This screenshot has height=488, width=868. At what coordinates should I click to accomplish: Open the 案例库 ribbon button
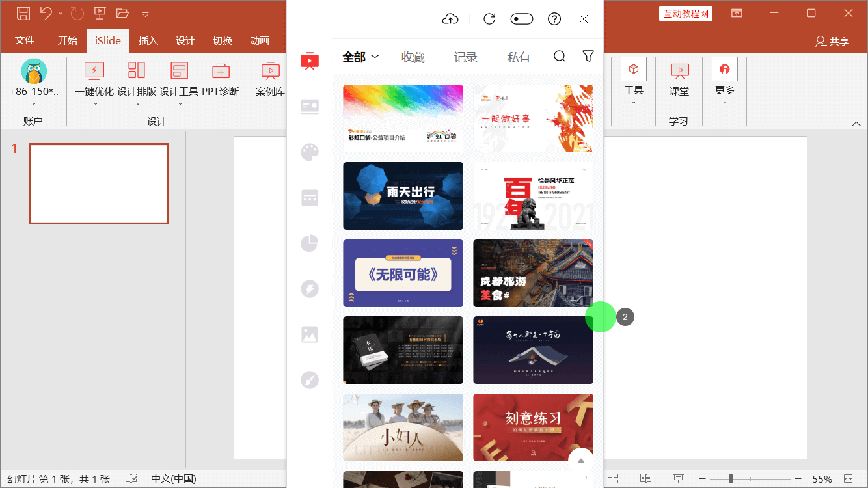270,79
